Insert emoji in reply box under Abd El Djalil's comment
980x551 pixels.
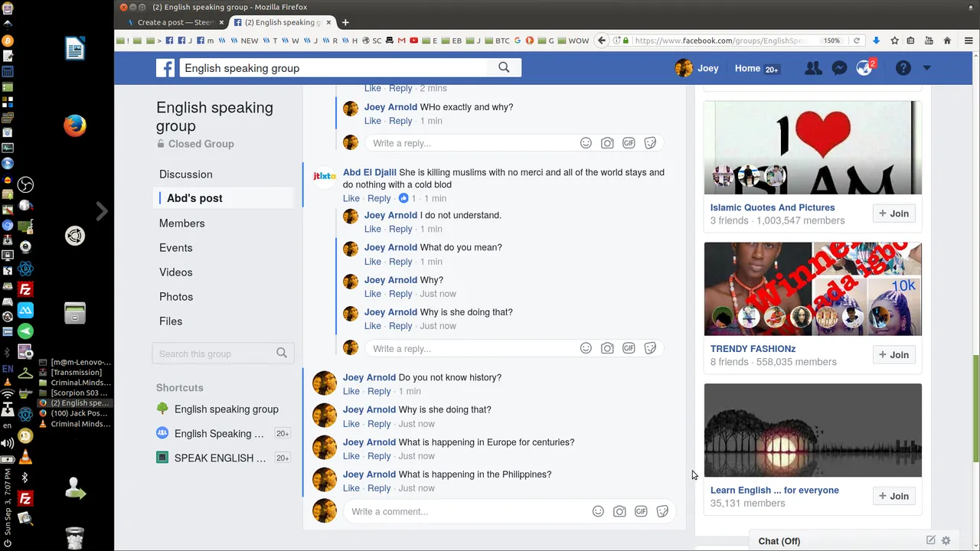tap(586, 348)
